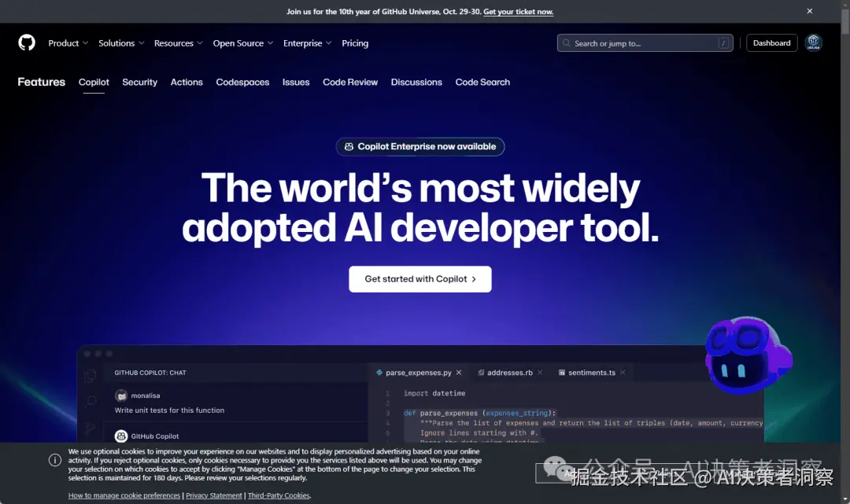Click the explorer files icon in editor sidebar

tap(91, 375)
